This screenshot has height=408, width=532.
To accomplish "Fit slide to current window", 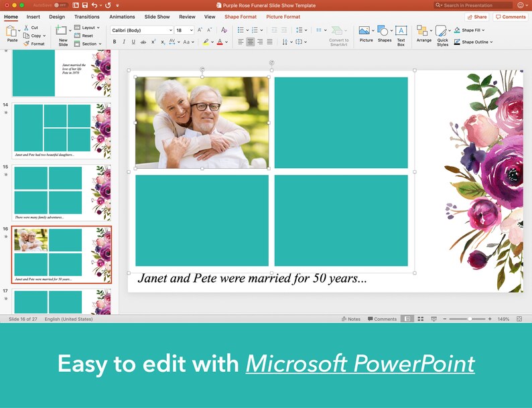I will click(519, 319).
